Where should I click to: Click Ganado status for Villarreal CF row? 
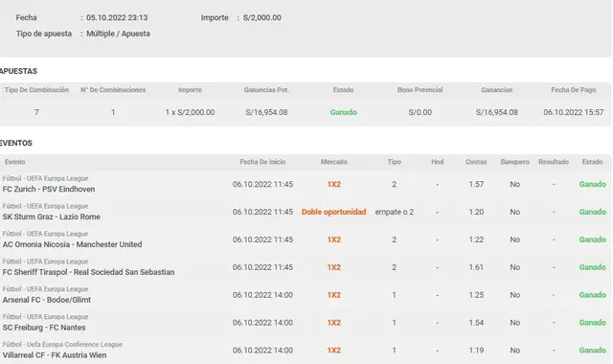pos(592,351)
